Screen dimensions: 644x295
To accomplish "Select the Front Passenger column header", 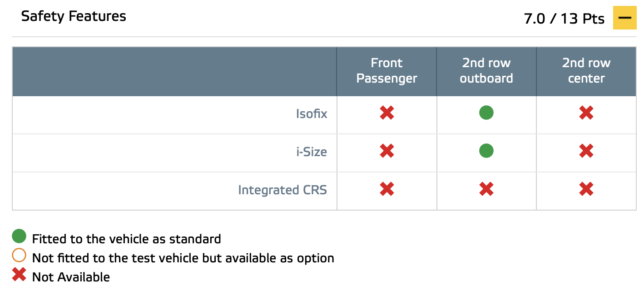I will pyautogui.click(x=386, y=71).
